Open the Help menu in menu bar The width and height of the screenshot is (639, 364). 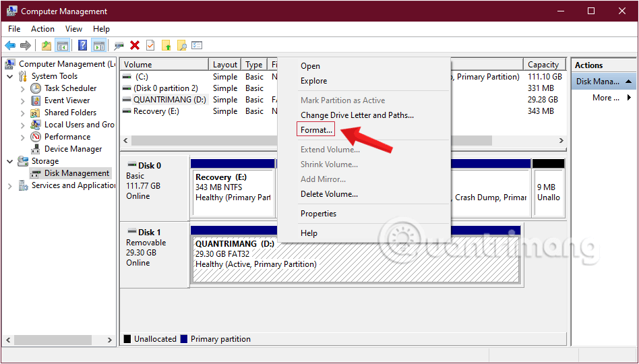pos(101,29)
